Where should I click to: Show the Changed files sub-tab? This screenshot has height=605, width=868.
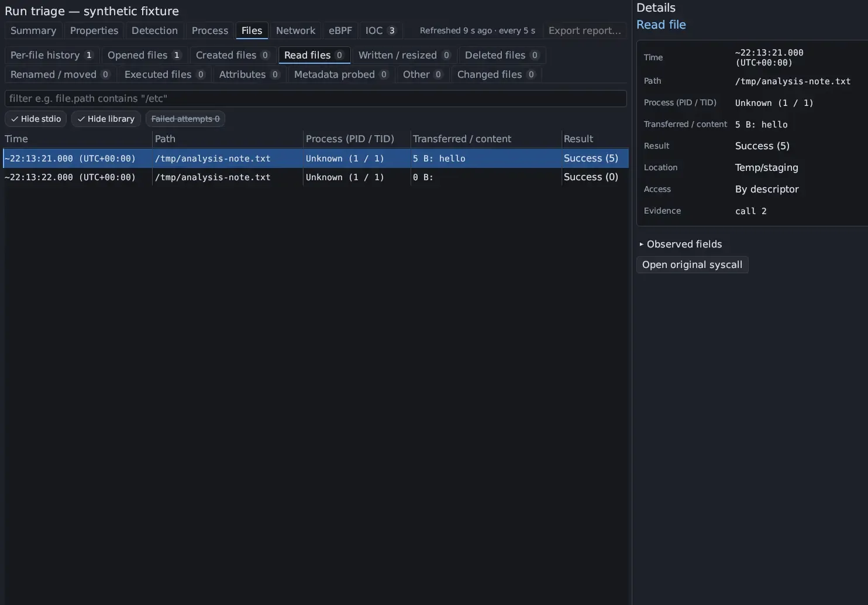coord(496,74)
